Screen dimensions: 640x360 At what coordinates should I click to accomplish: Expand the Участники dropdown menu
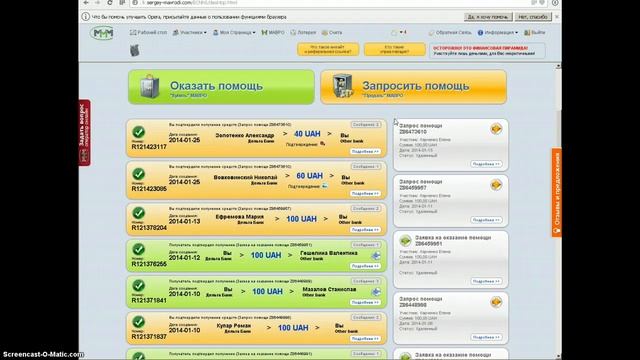tap(189, 32)
